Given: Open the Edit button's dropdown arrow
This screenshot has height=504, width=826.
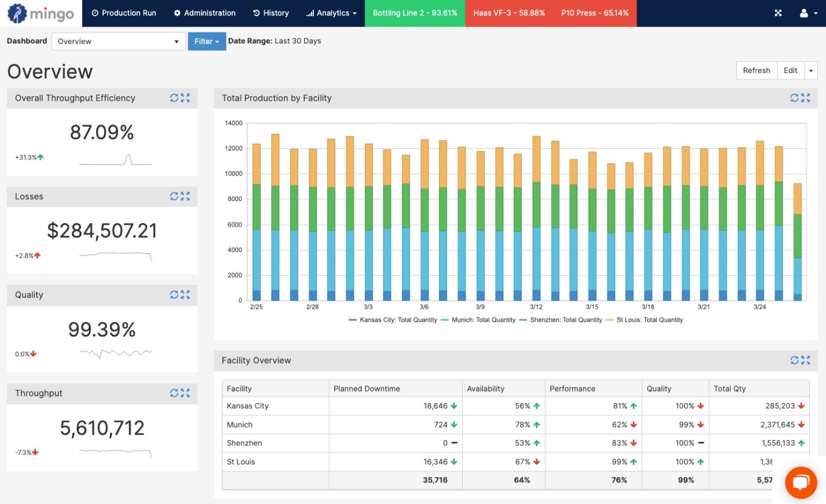Looking at the screenshot, I should pos(810,70).
